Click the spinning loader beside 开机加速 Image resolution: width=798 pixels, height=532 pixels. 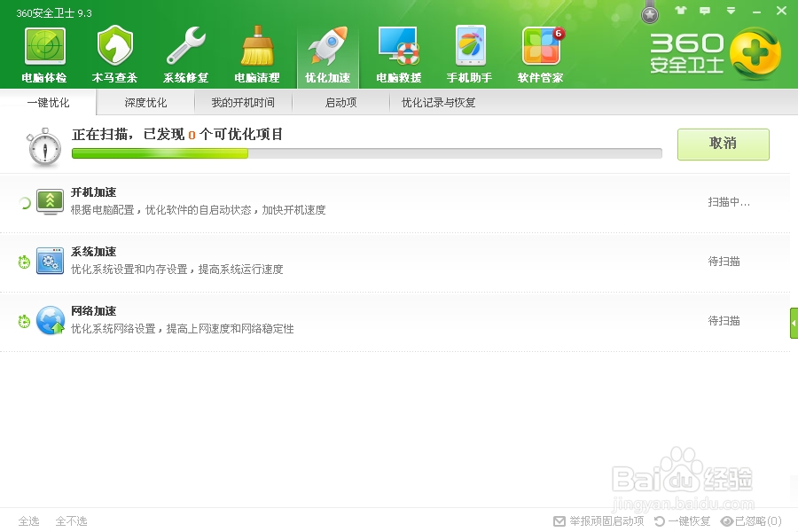click(x=25, y=203)
